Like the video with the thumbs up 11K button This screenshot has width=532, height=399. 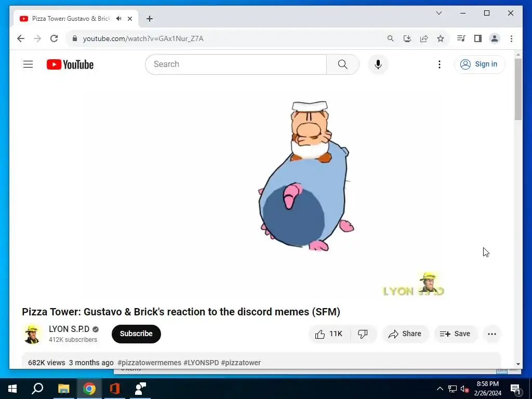(329, 334)
